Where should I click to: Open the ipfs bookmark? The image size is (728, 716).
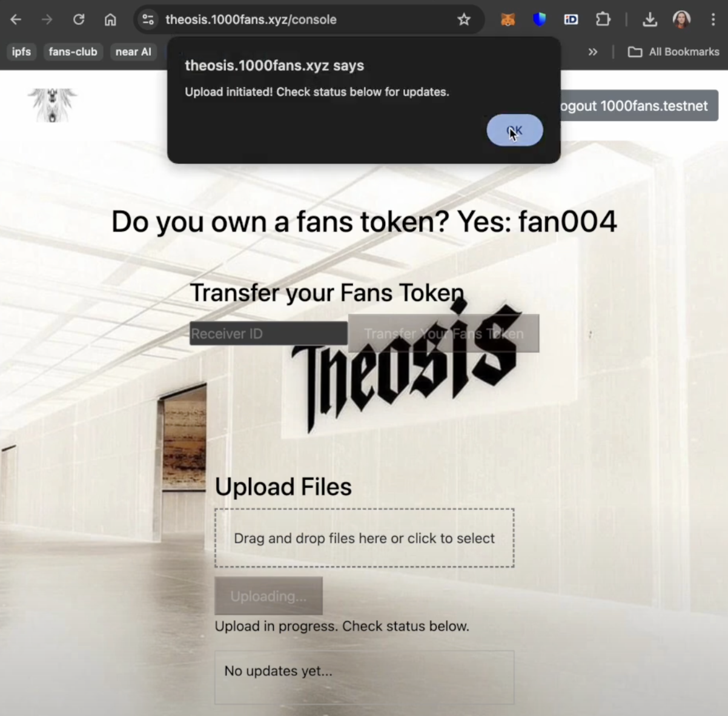pos(21,52)
